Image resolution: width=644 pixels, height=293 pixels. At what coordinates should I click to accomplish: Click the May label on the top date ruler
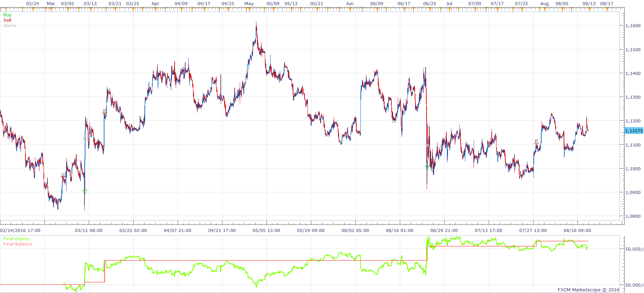(x=249, y=4)
